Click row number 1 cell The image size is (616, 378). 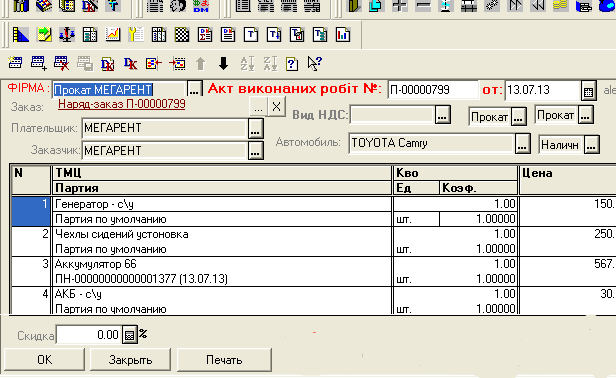click(31, 211)
